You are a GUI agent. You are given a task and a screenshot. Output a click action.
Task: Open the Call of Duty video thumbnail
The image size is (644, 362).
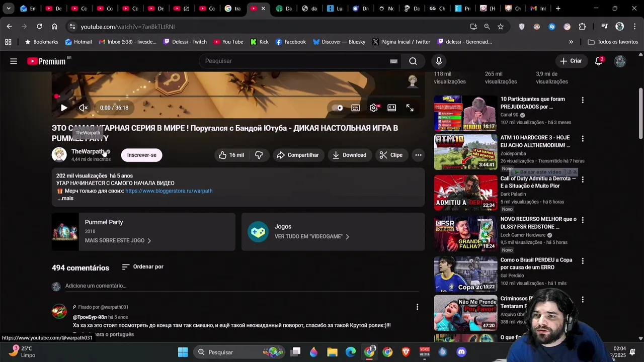pos(465,193)
